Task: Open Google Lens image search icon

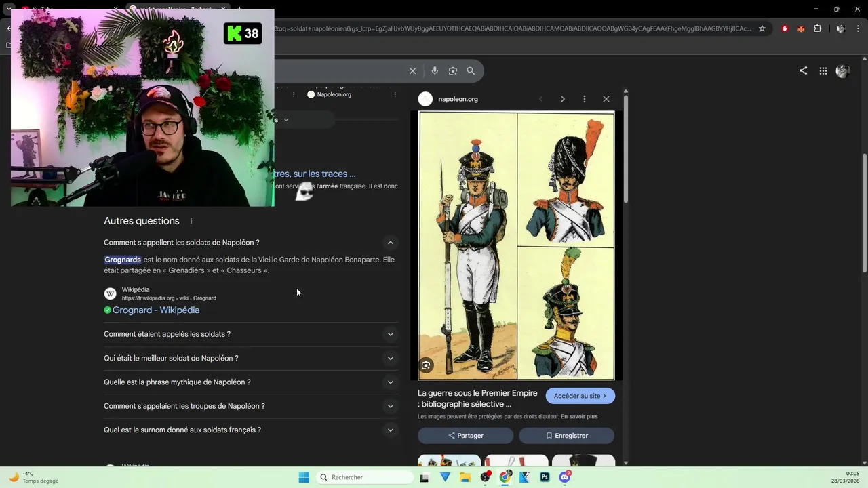Action: tap(453, 70)
